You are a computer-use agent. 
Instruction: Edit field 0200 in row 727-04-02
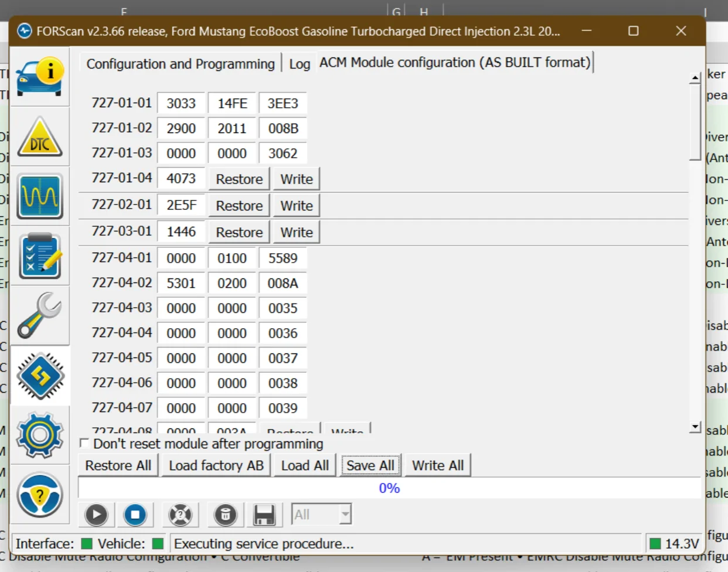point(232,283)
